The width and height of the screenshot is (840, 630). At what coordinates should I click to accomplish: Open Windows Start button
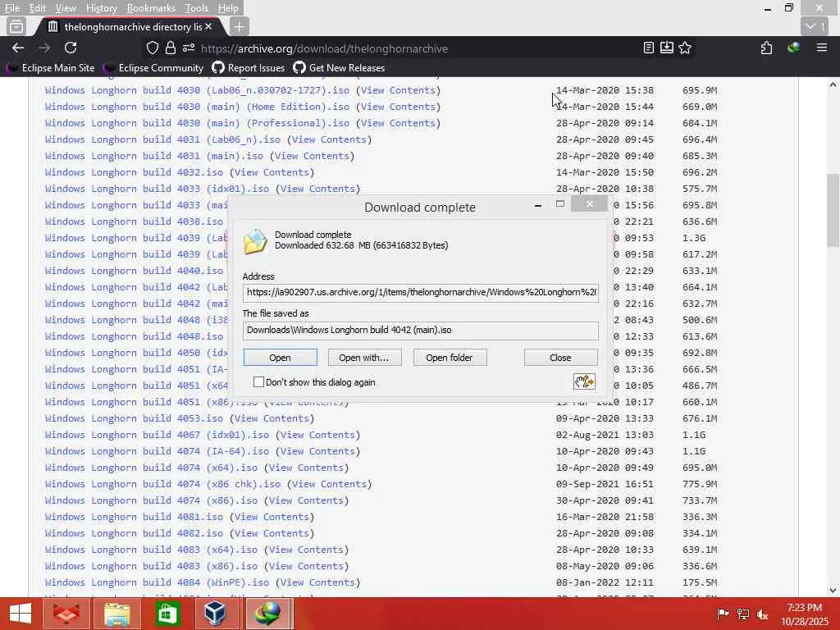click(x=21, y=614)
